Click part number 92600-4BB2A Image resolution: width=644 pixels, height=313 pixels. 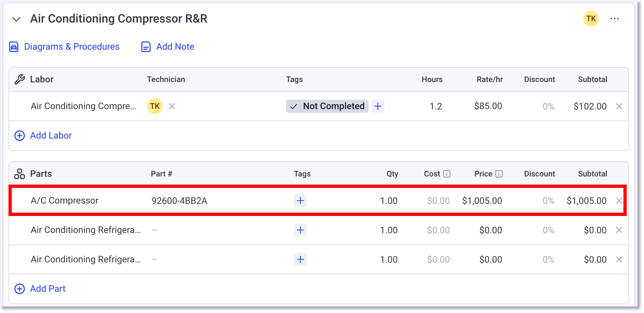[x=179, y=201]
